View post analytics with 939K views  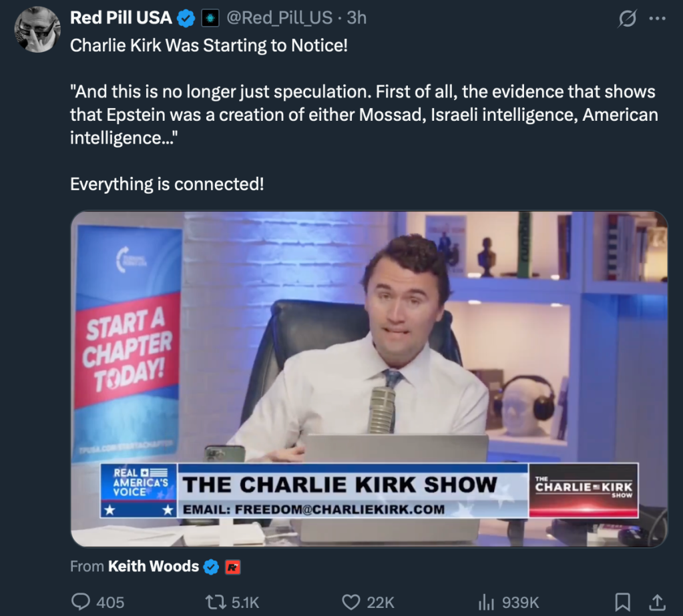coord(509,603)
